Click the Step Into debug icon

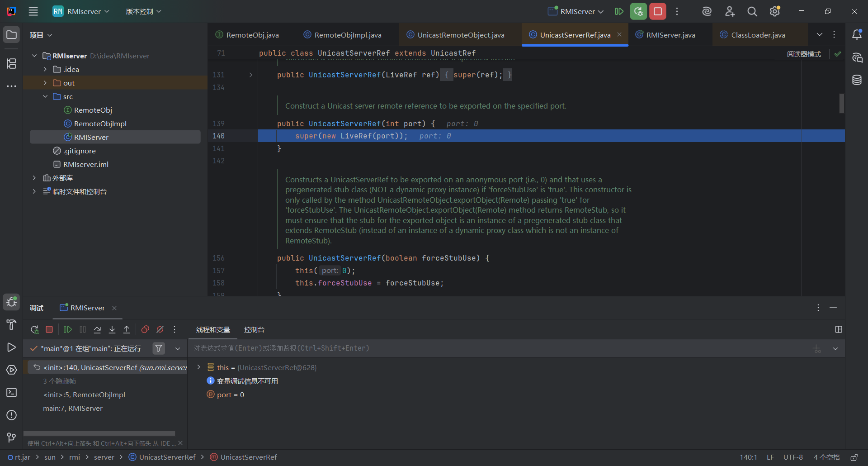tap(112, 330)
